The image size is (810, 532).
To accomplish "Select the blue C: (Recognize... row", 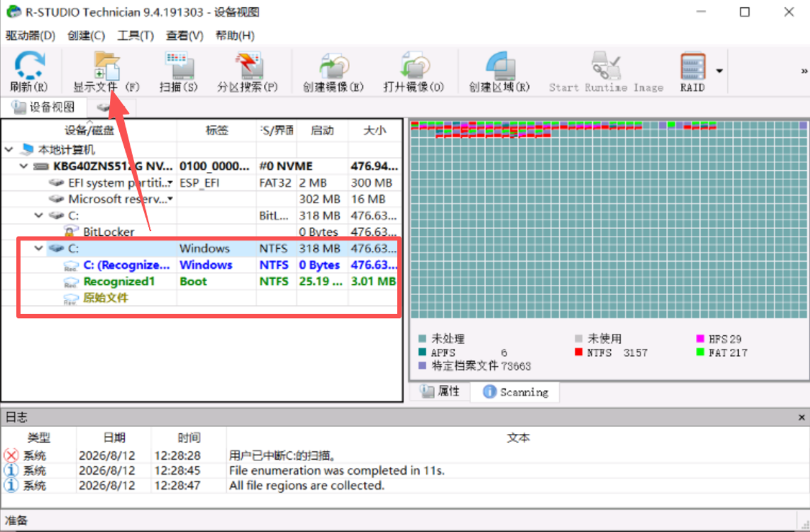I will click(201, 265).
